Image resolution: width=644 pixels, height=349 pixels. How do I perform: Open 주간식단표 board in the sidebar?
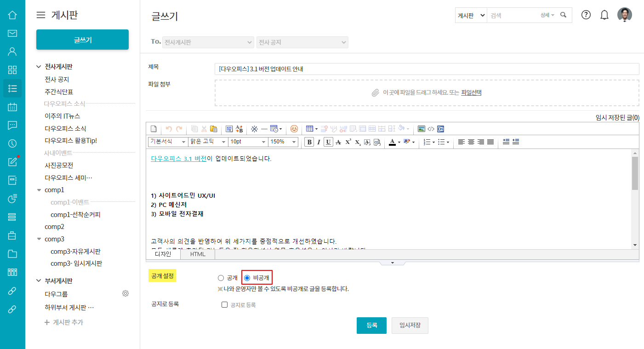click(x=59, y=92)
